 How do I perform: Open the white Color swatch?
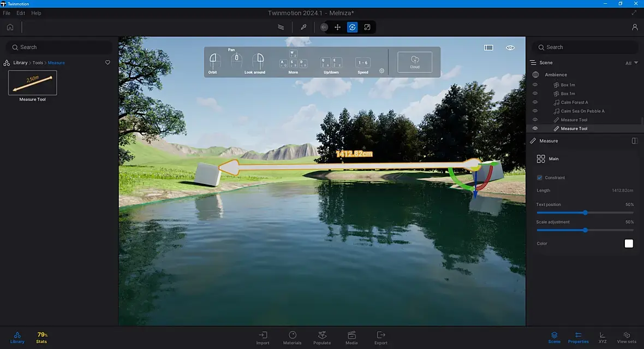[629, 244]
